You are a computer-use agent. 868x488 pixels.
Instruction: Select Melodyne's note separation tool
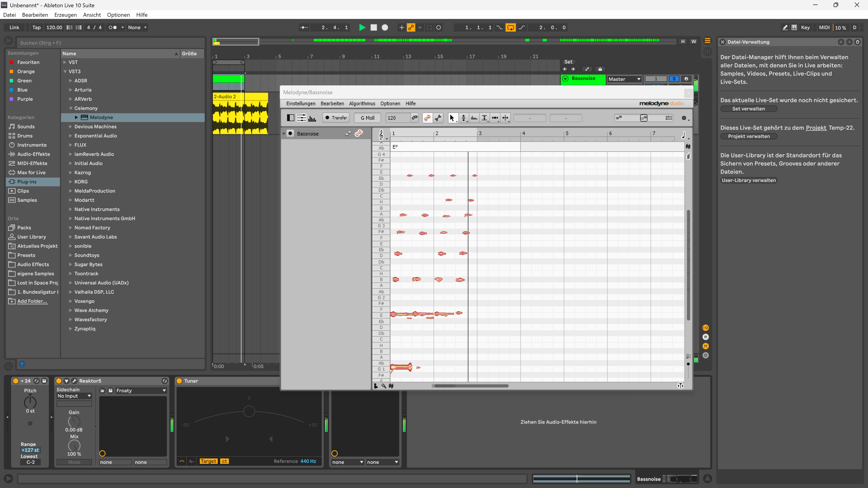coord(505,118)
